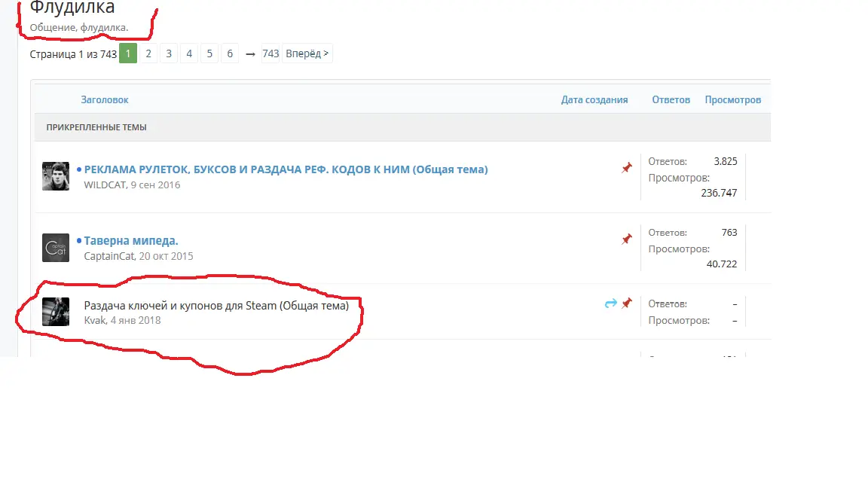Sort by Ответов column

(x=671, y=99)
